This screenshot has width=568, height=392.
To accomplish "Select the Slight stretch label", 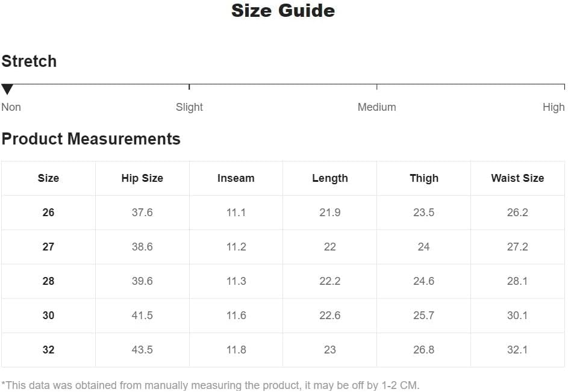I will coord(189,107).
